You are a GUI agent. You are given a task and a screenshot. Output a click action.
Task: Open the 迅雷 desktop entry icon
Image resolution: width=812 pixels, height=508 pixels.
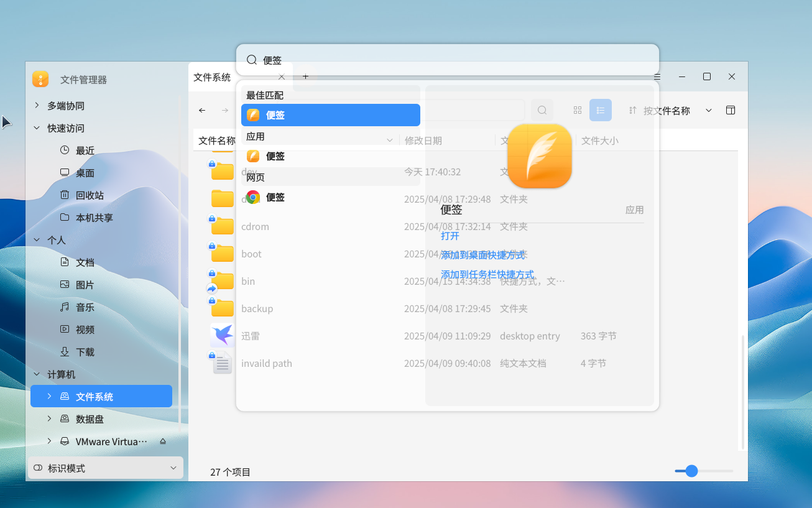tap(222, 335)
